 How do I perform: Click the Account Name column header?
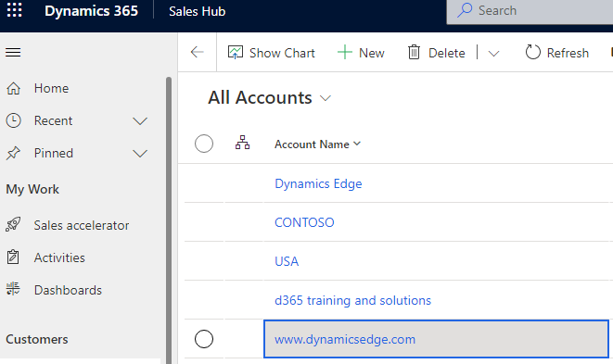point(312,144)
